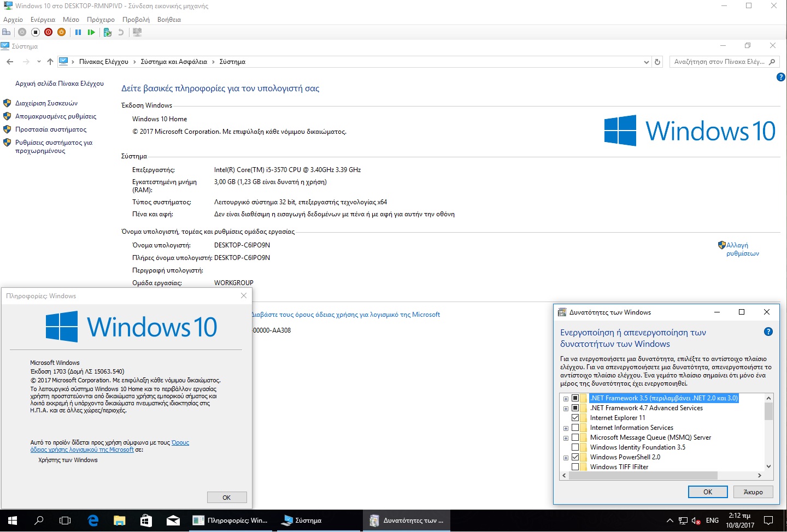Go up one level in Control Panel
This screenshot has height=532, width=787.
pyautogui.click(x=50, y=62)
